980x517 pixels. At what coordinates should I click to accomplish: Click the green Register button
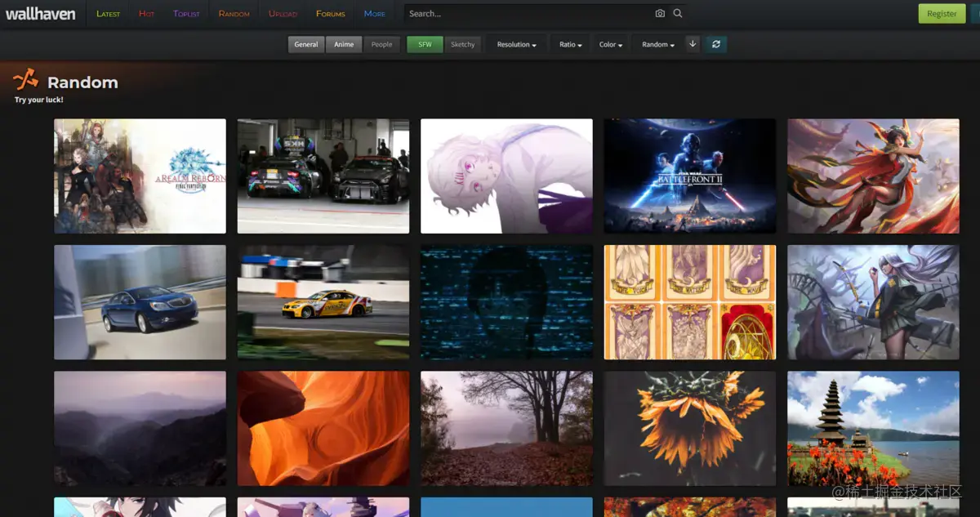coord(942,14)
